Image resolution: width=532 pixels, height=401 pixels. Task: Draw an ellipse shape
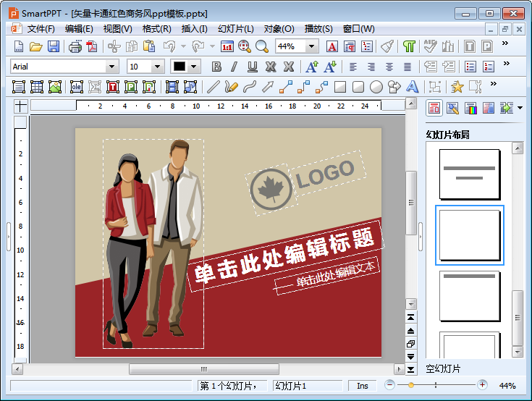point(376,87)
